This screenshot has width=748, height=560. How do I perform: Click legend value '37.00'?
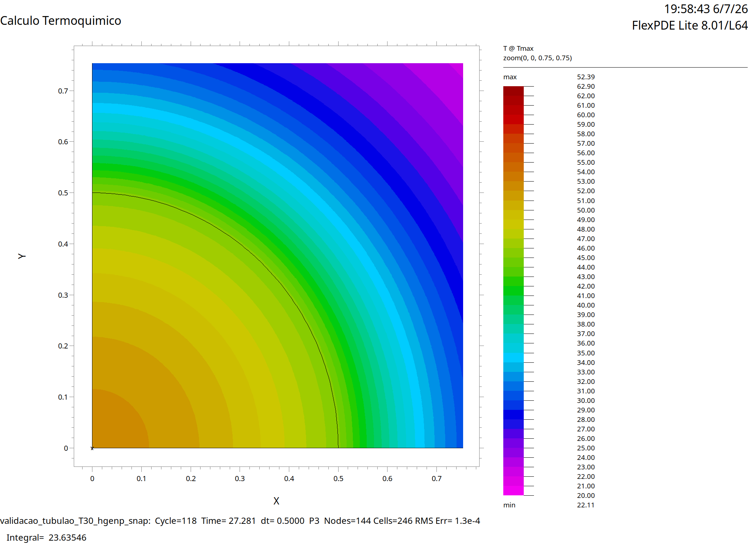pos(586,334)
